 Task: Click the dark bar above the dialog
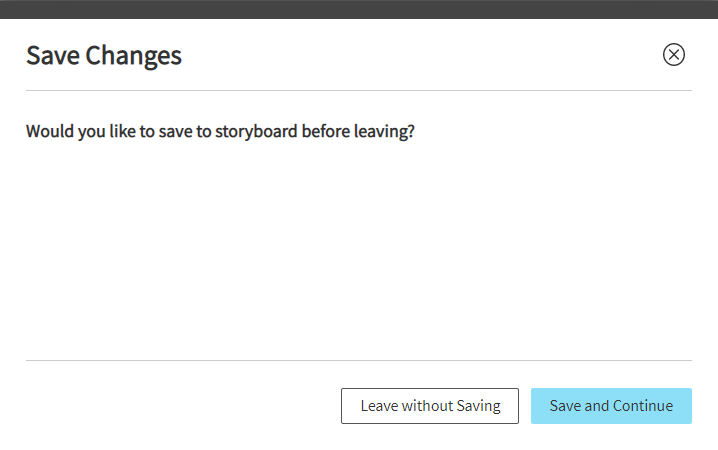coord(359,9)
